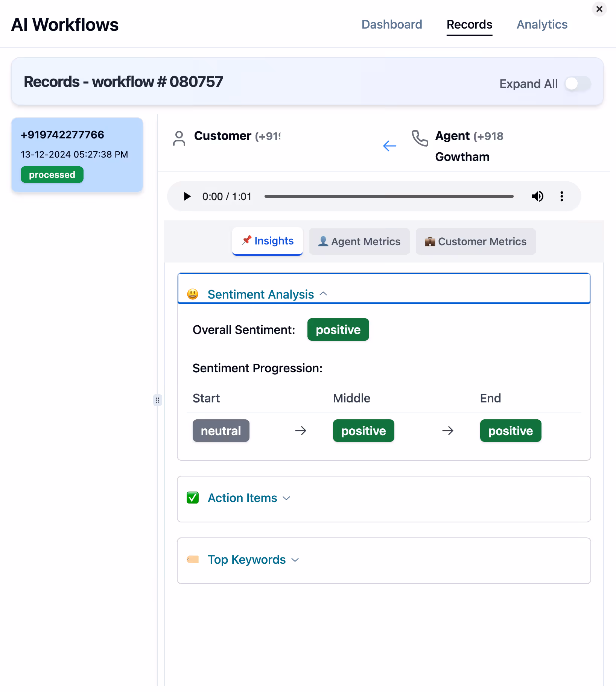Select the record card for +919742277766
This screenshot has height=692, width=616.
tap(77, 154)
